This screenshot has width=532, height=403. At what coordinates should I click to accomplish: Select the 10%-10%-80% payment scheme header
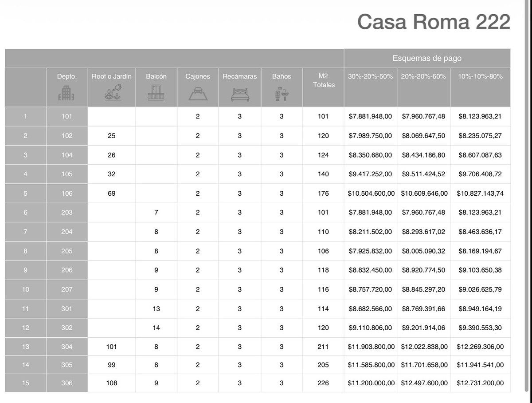[480, 76]
